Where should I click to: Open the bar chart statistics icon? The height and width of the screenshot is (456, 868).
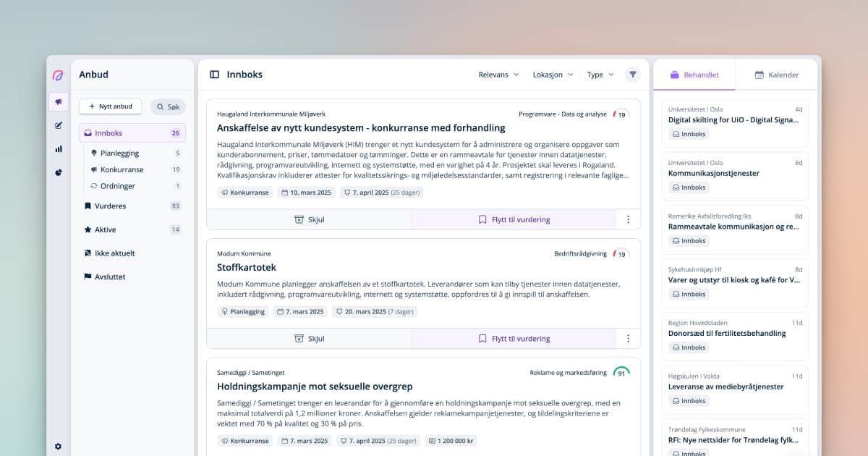click(x=58, y=149)
